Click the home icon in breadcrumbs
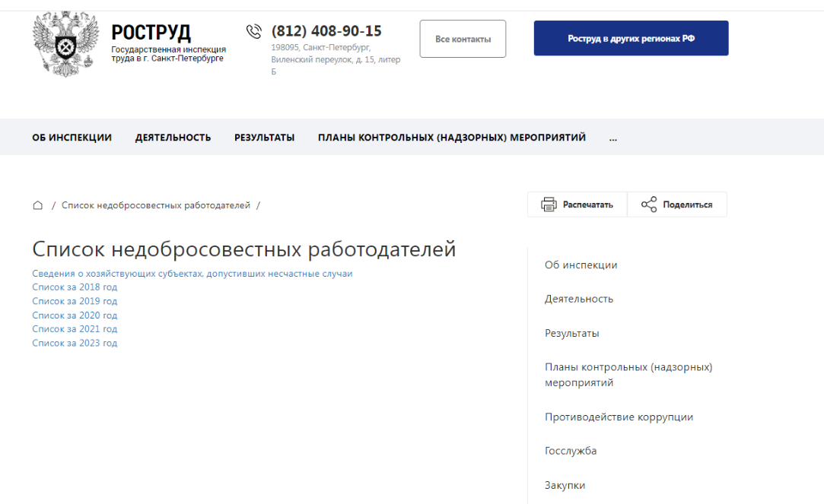The image size is (824, 504). point(38,205)
